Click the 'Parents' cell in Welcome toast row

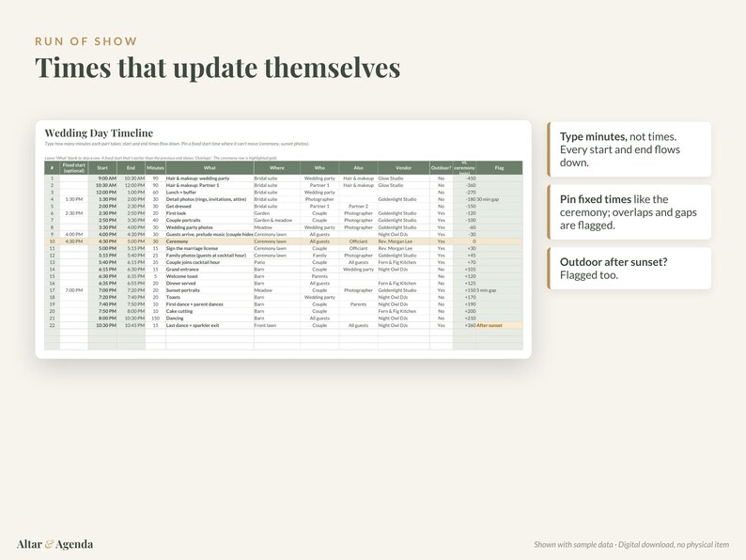pos(319,276)
